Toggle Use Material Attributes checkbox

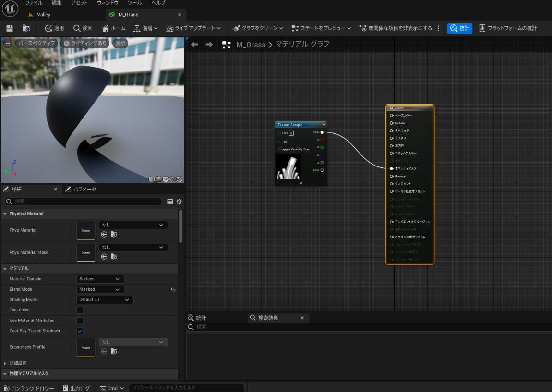pos(80,321)
